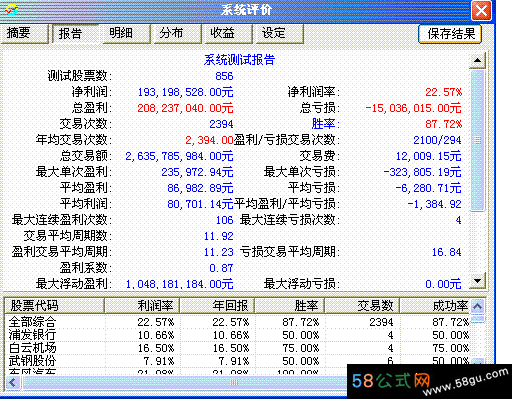
Task: Click the 最大浮动盈利 value 1,048,181,184.00元
Action: point(179,284)
